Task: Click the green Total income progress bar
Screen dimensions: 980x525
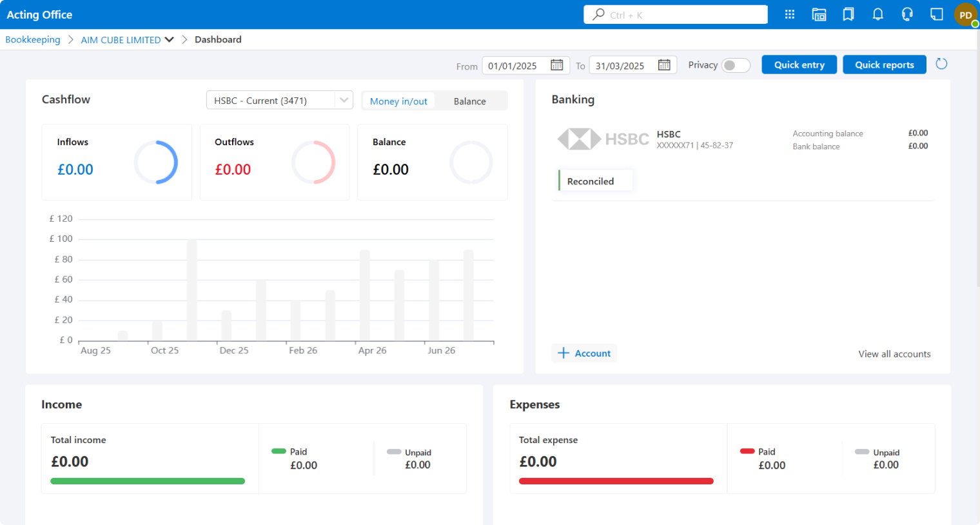Action: pos(148,481)
